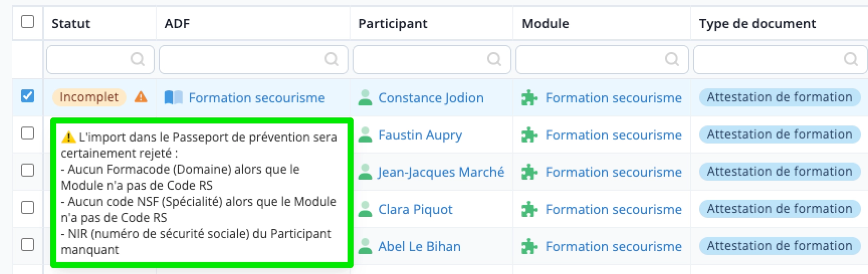
Task: Check the checkbox for Abel Le Bihan's row
Action: [28, 244]
